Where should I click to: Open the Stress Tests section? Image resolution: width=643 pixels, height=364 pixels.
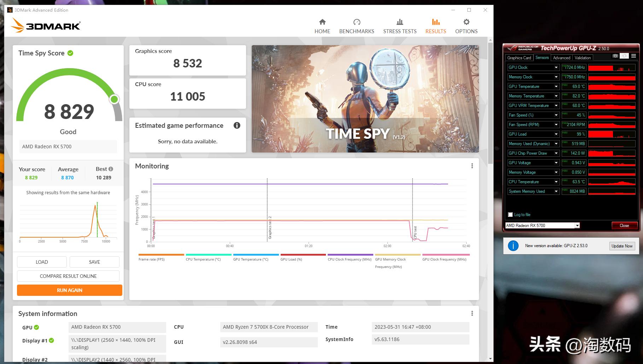pos(399,26)
